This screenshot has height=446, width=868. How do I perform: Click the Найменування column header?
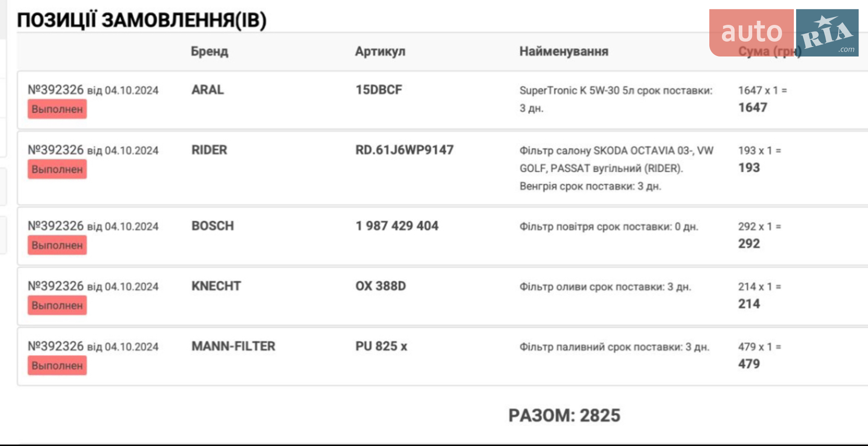(564, 52)
